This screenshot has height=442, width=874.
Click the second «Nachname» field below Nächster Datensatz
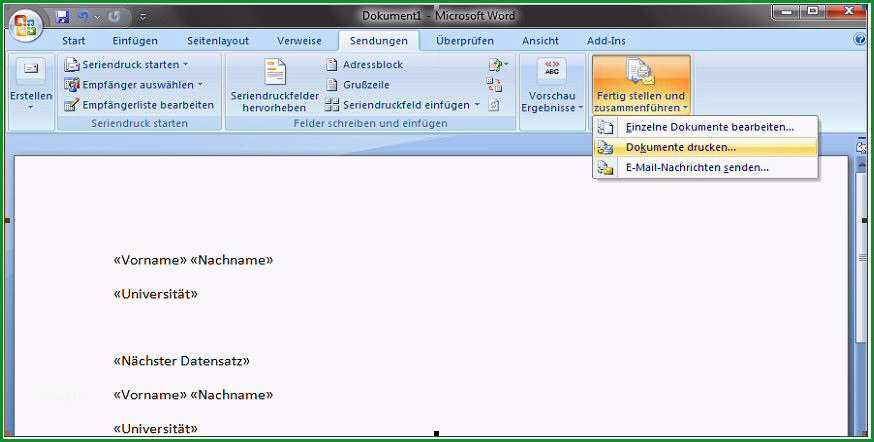click(231, 395)
